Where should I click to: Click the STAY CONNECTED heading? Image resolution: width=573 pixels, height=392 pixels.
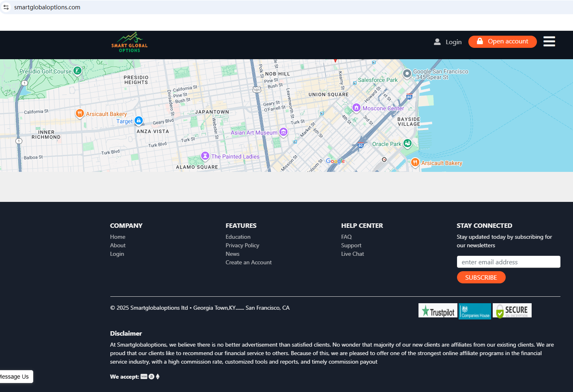[484, 225]
